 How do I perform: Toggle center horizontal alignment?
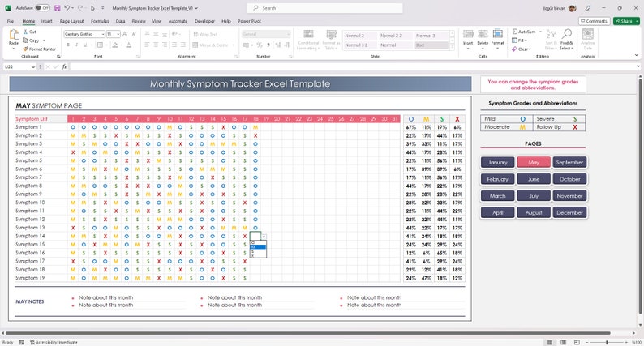coord(156,45)
